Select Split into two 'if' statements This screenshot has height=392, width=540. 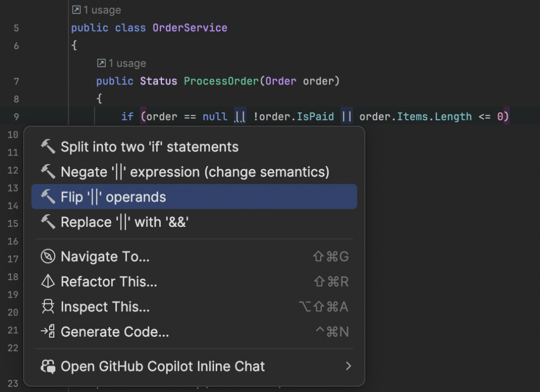tap(149, 147)
